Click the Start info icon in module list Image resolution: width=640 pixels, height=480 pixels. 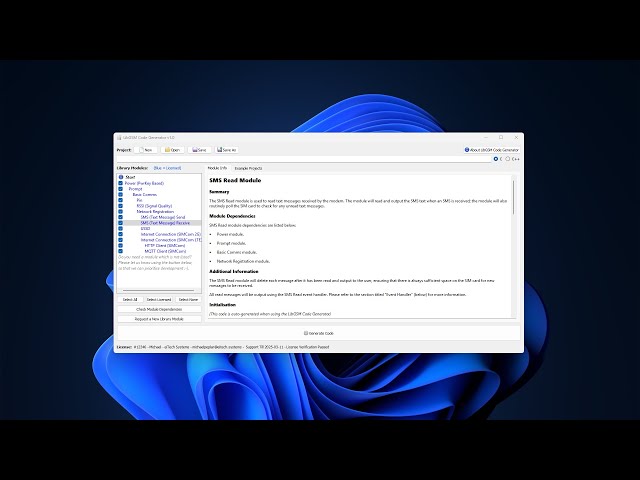click(121, 177)
